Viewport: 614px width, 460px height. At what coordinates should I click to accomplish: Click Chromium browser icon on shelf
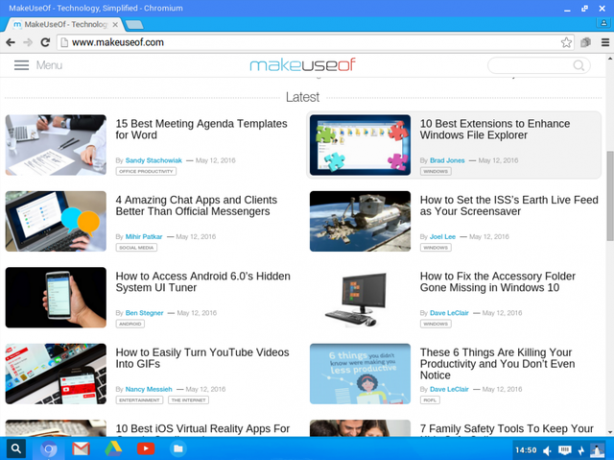[x=49, y=449]
